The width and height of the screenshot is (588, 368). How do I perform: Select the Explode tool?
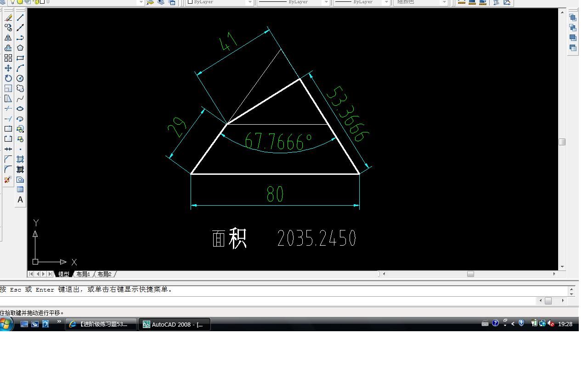8,179
